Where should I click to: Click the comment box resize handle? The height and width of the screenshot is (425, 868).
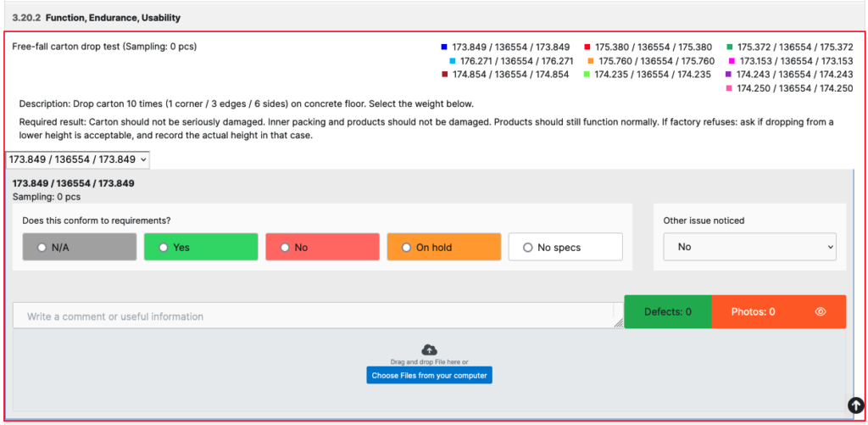pos(618,323)
